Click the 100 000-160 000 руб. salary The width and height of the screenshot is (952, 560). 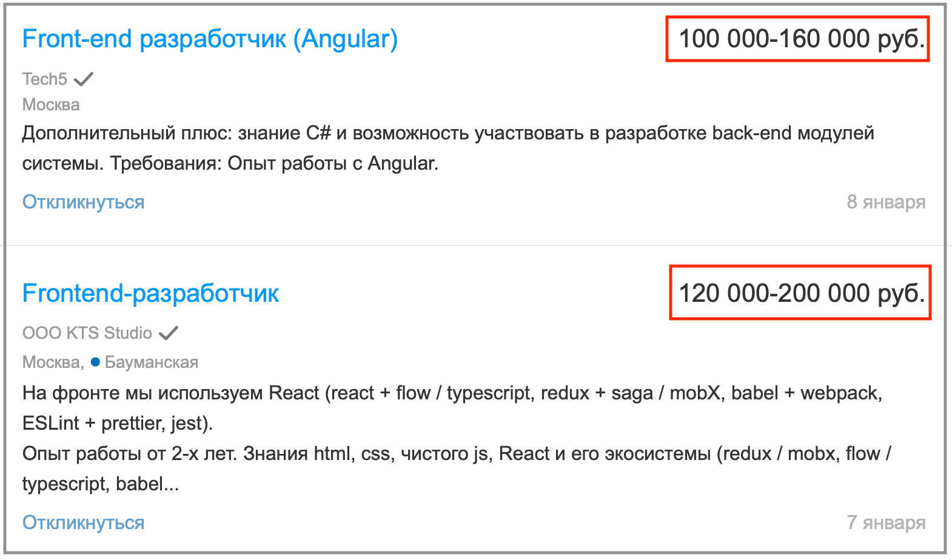(801, 39)
